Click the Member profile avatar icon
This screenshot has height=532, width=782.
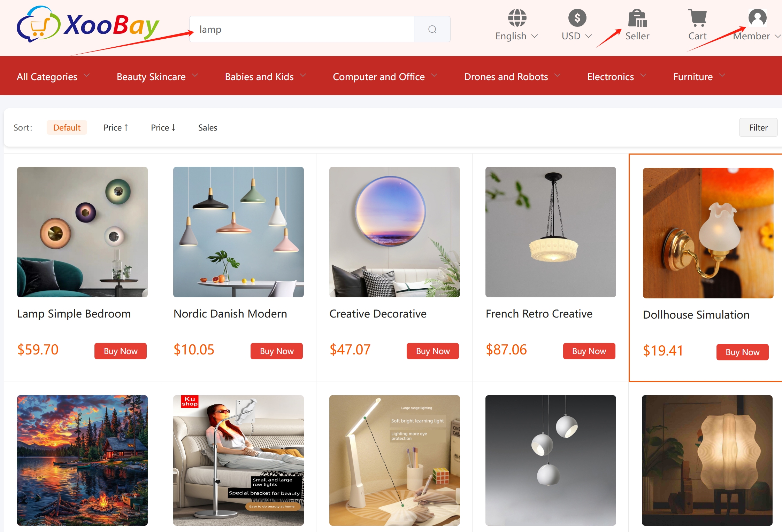(757, 18)
